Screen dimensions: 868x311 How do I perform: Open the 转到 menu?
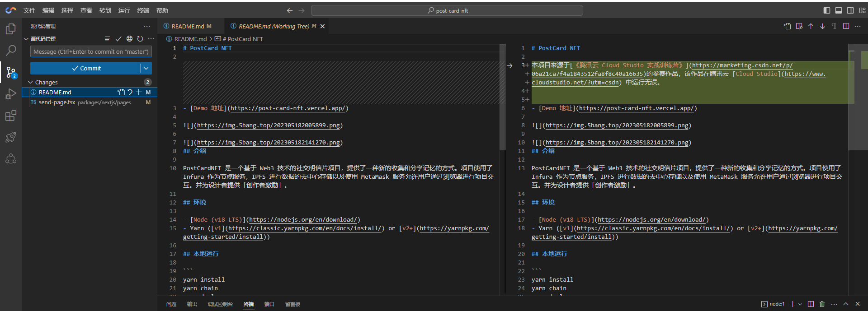tap(105, 10)
